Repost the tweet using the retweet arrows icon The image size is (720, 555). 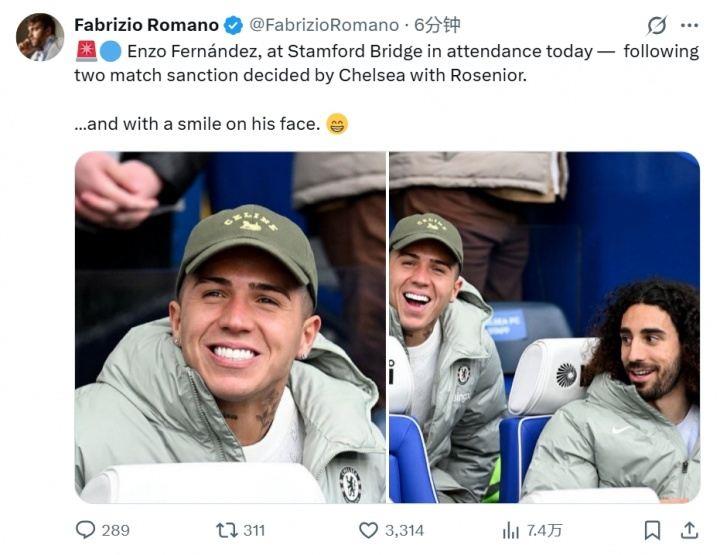coord(227,530)
